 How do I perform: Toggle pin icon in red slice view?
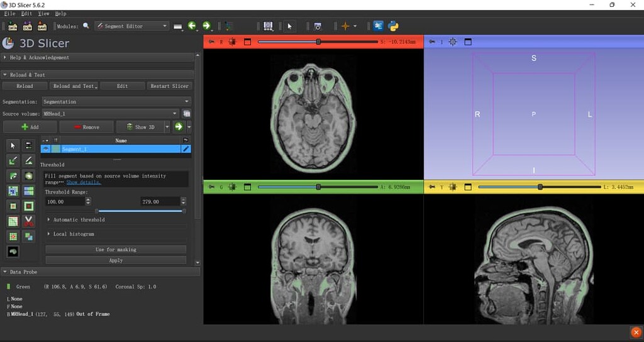click(211, 42)
